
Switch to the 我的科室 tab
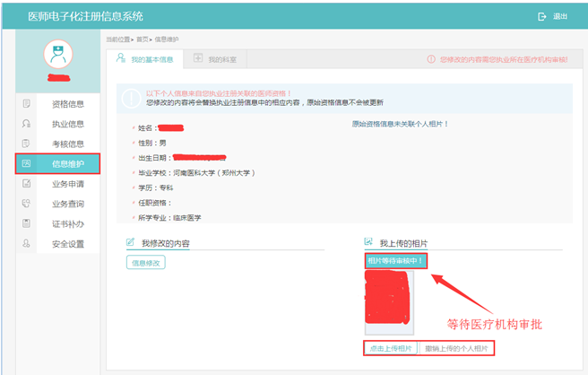[221, 59]
